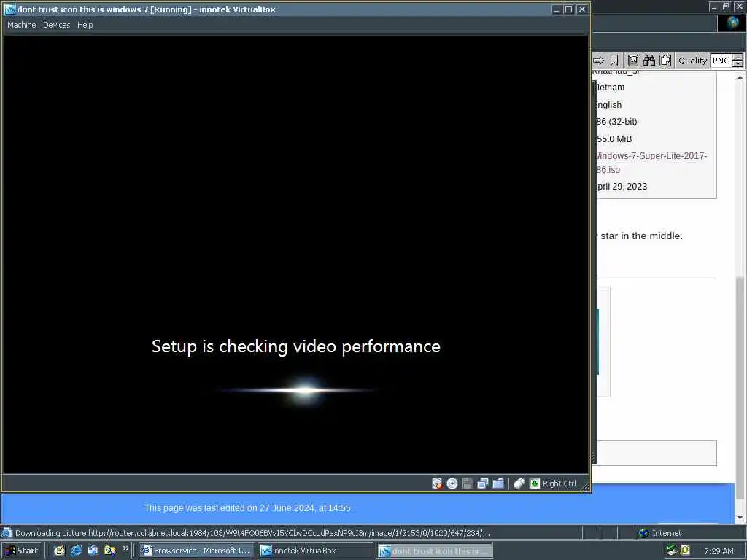Click the browser forward arrow toolbar icon
The image size is (747, 560).
click(x=599, y=61)
